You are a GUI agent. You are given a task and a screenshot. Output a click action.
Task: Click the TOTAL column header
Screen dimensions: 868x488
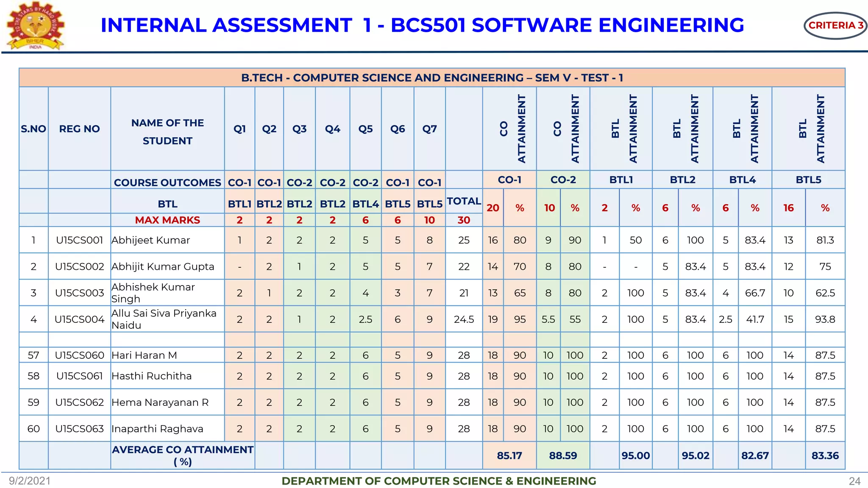(464, 201)
